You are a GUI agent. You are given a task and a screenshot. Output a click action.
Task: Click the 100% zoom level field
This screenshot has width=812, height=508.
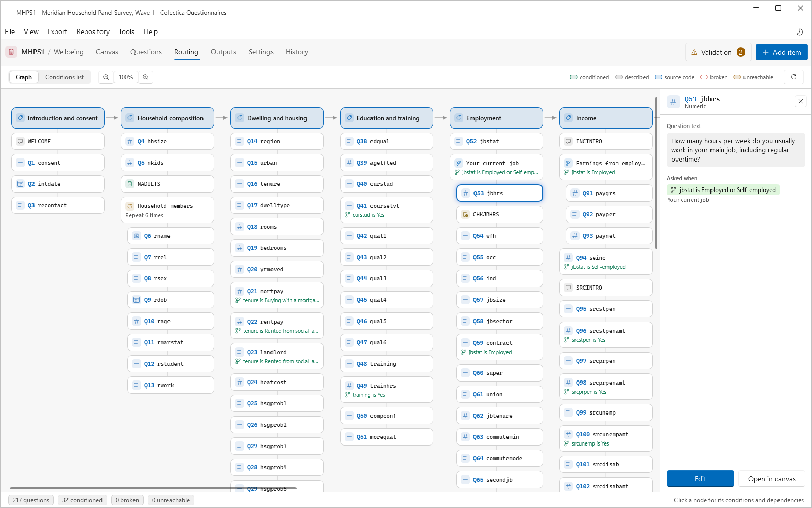126,77
